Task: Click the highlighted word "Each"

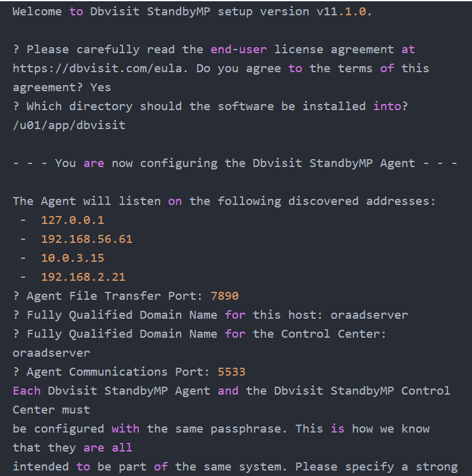Action: click(27, 390)
